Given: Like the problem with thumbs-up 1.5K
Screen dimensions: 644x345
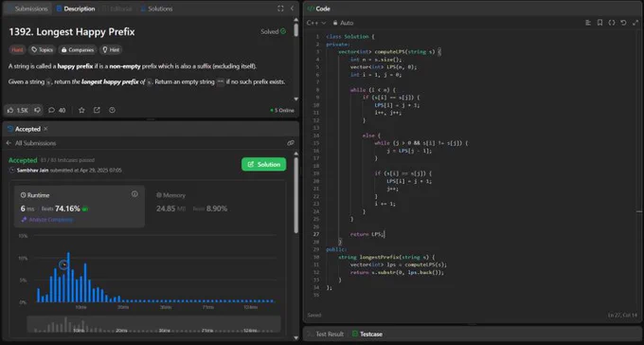Looking at the screenshot, I should point(17,110).
